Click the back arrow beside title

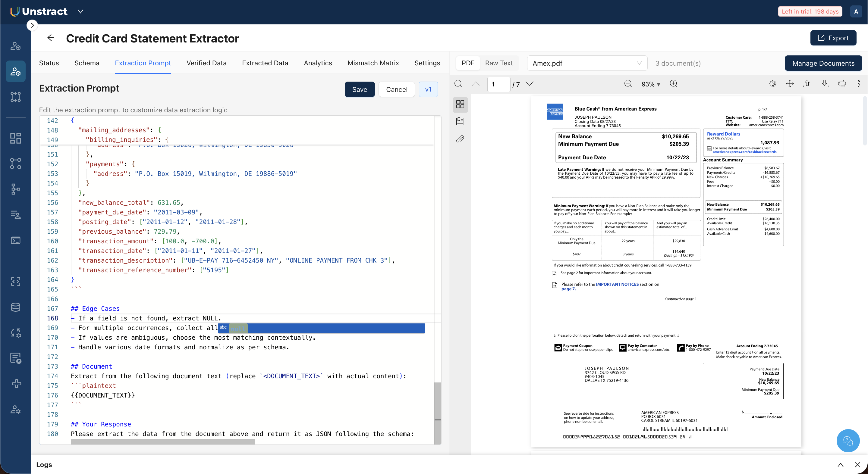click(x=51, y=38)
